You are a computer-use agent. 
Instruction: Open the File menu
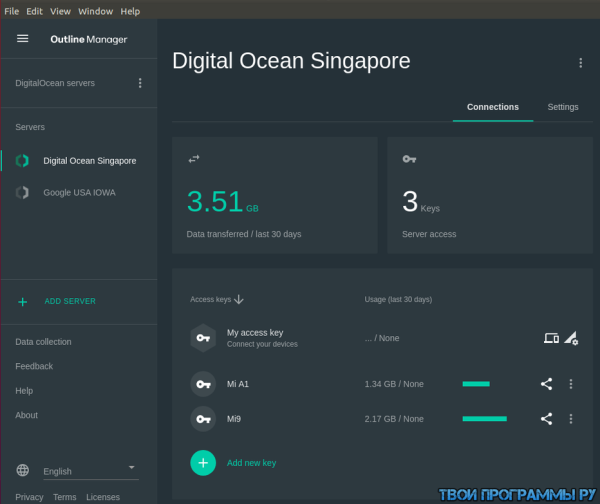click(x=11, y=11)
